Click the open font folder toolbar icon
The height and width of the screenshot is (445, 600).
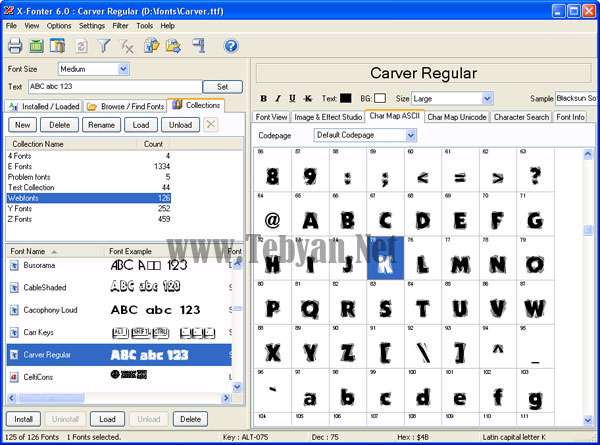(x=173, y=46)
